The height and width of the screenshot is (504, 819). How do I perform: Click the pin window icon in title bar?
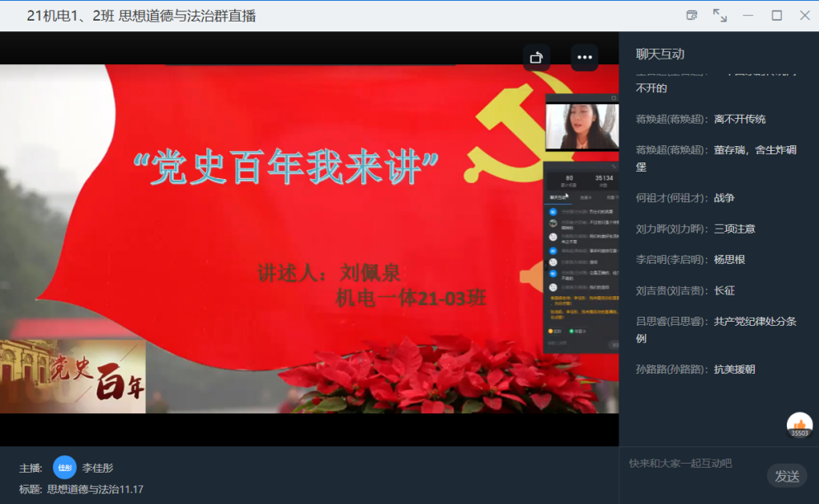[x=692, y=15]
